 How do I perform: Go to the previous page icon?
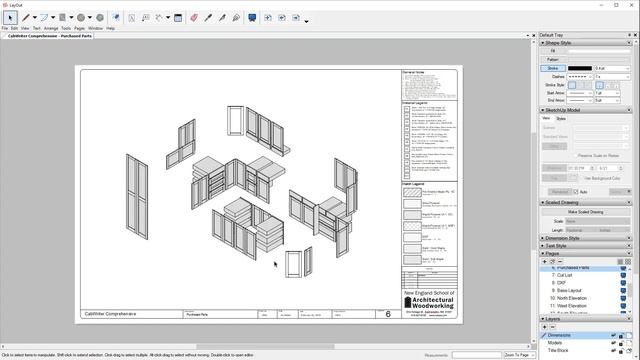(x=282, y=18)
